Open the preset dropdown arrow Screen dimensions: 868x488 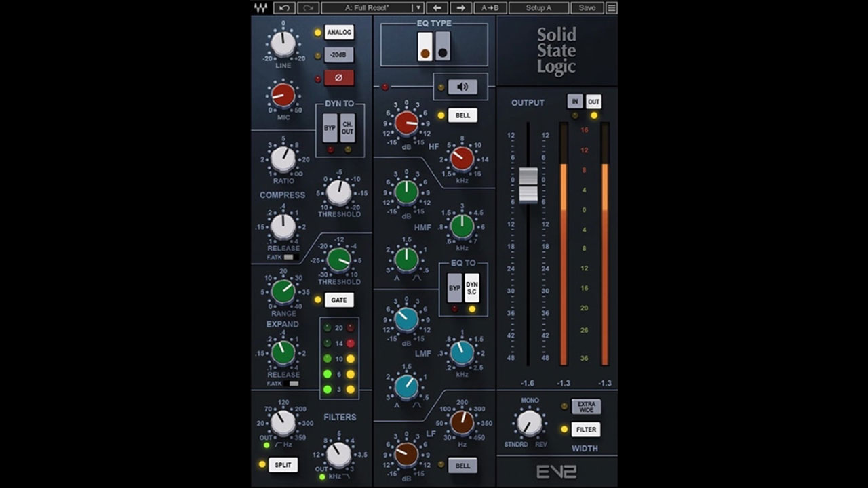418,8
